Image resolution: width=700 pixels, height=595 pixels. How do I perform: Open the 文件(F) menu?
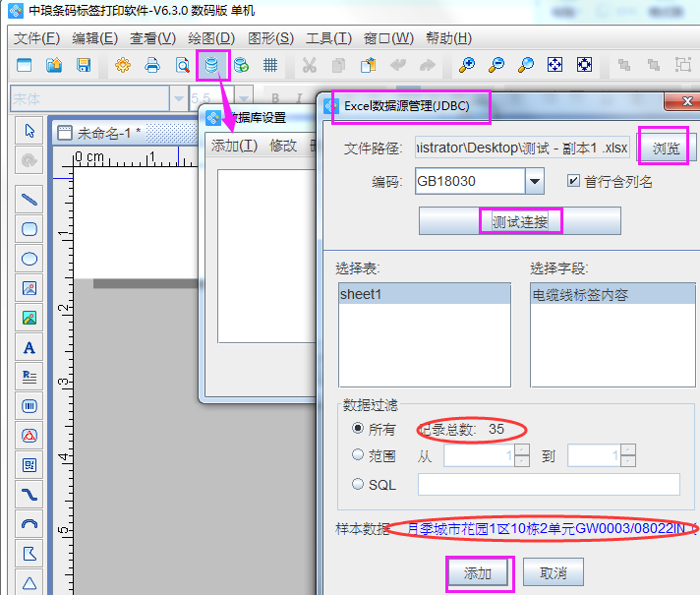click(x=36, y=38)
